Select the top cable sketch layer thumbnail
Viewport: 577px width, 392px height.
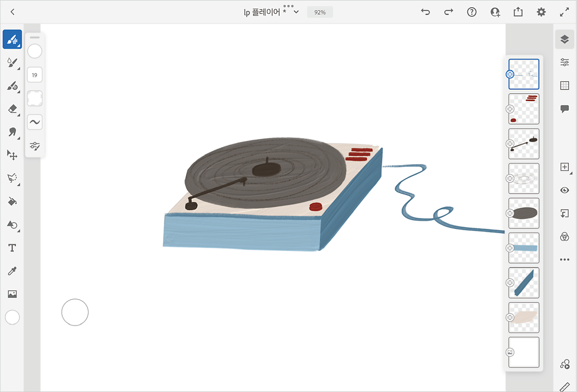(x=524, y=74)
